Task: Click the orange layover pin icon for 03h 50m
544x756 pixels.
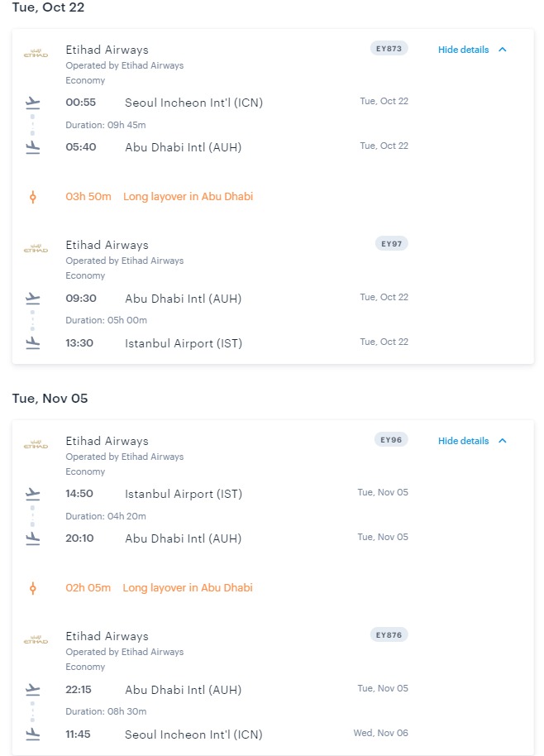Action: (33, 197)
